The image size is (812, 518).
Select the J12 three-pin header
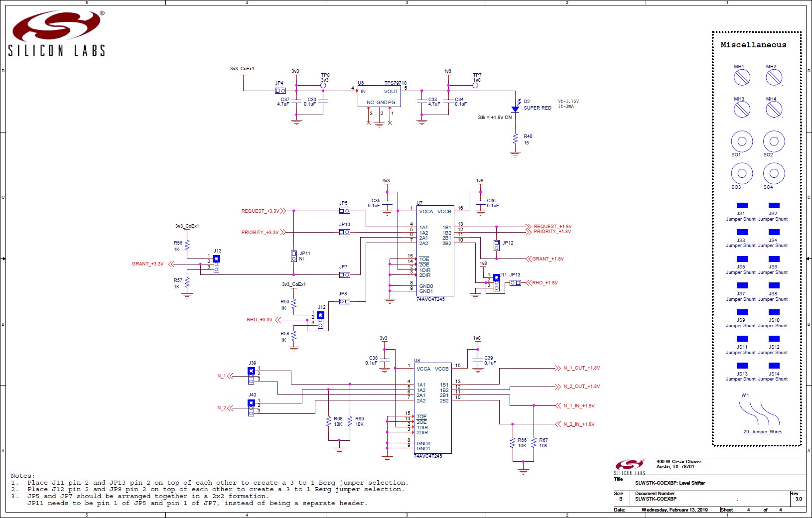pos(320,320)
